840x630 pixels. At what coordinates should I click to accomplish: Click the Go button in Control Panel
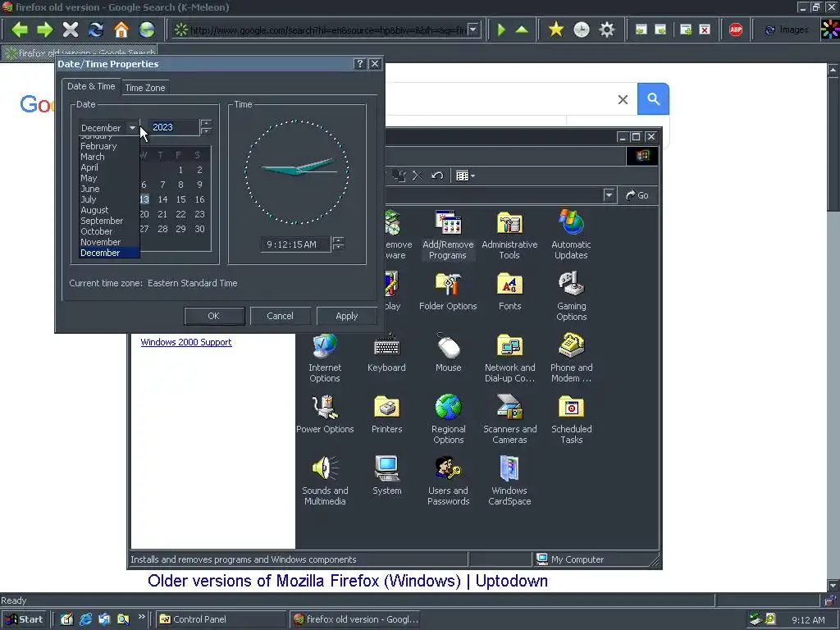tap(637, 195)
